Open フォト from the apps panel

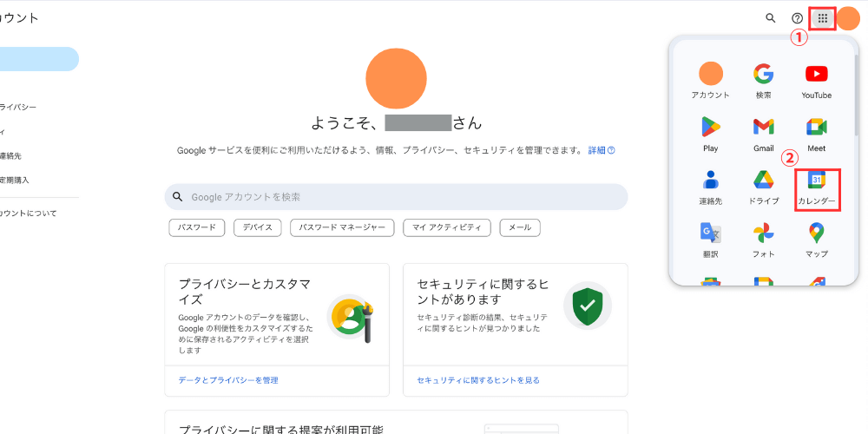coord(763,240)
